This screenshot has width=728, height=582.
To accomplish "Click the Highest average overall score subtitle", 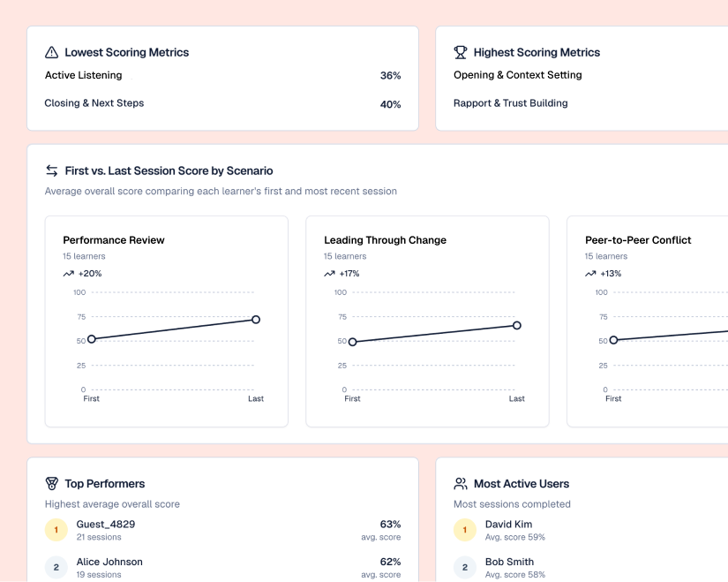I will (112, 504).
